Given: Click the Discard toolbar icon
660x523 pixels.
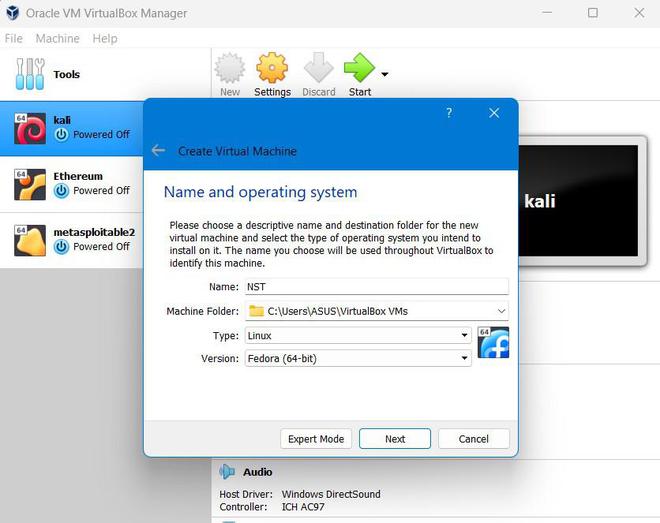Looking at the screenshot, I should [319, 68].
